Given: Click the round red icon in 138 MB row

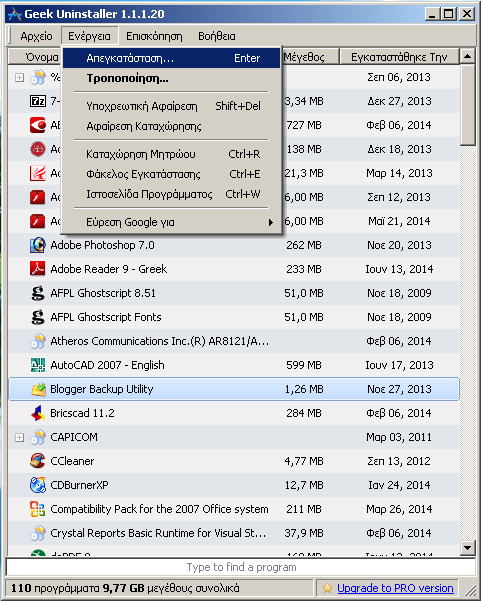Looking at the screenshot, I should click(38, 149).
